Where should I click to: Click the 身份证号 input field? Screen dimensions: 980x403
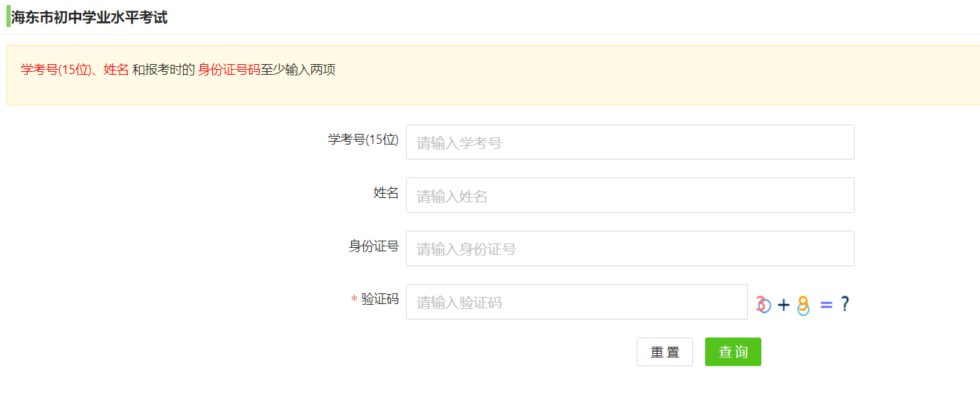pyautogui.click(x=630, y=248)
